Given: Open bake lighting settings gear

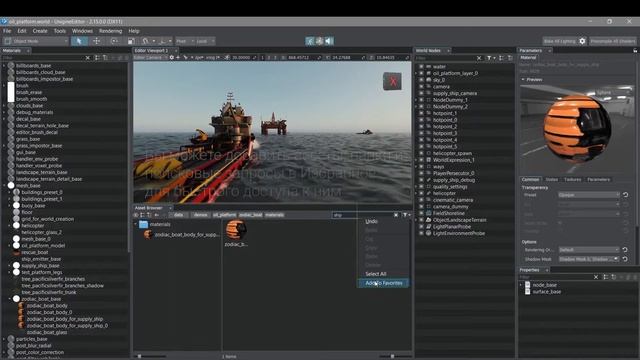Looking at the screenshot, I should 582,41.
